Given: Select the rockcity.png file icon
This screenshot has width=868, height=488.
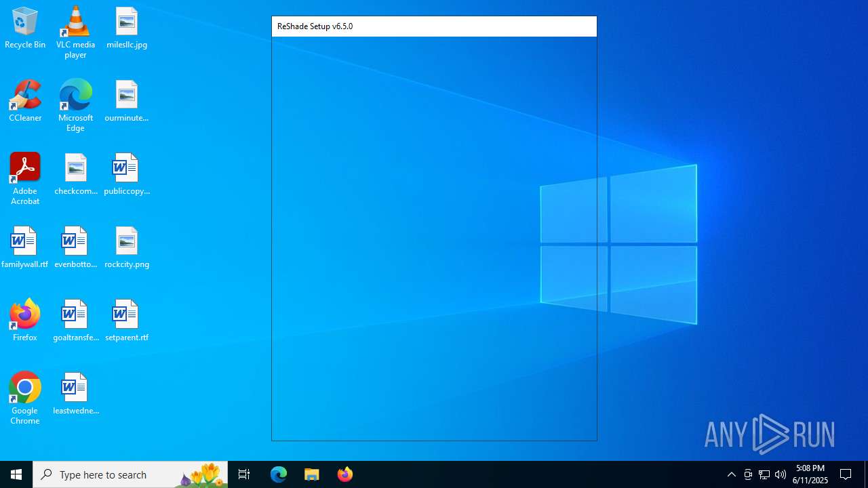Looking at the screenshot, I should (x=127, y=247).
